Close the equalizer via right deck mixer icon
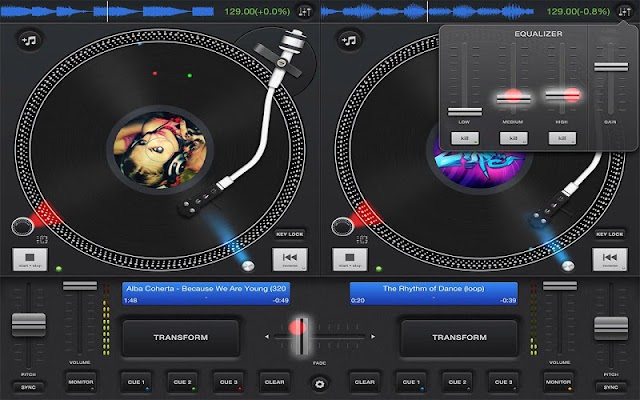Image resolution: width=640 pixels, height=400 pixels. (x=624, y=12)
